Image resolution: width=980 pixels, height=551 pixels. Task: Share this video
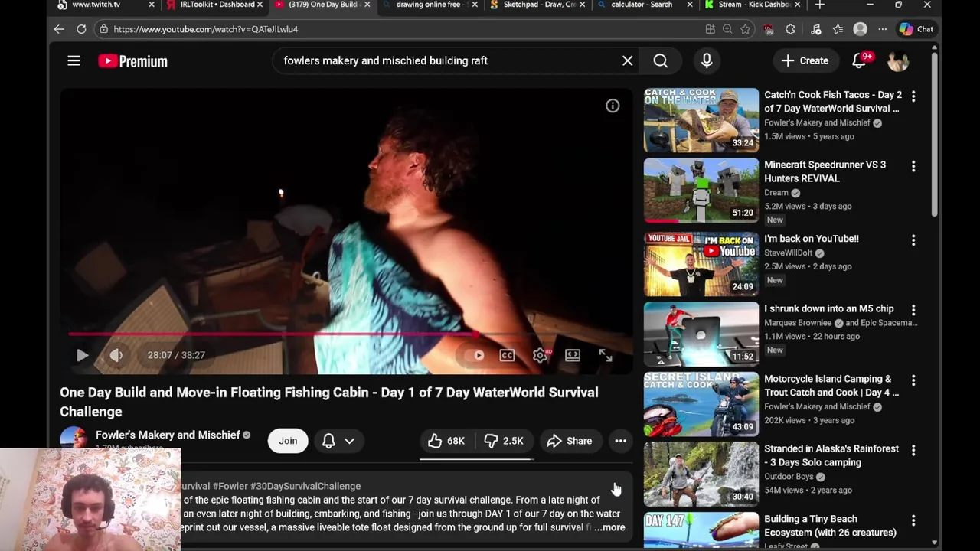click(569, 441)
